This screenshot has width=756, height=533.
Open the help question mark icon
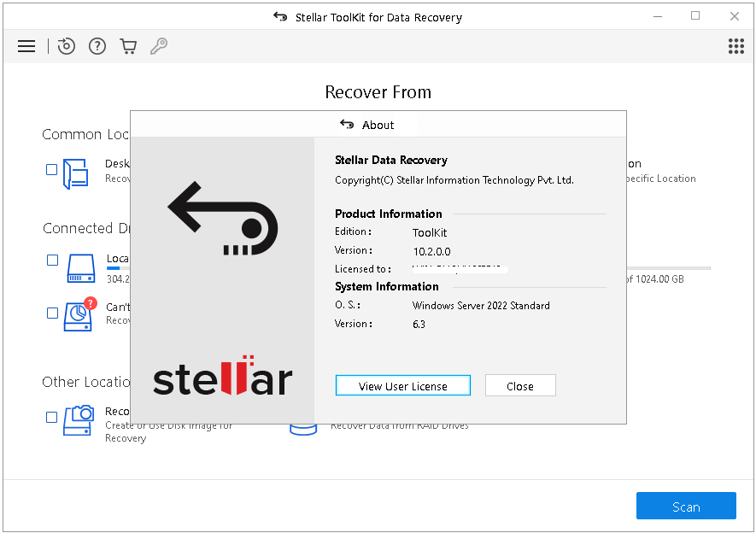(x=97, y=46)
